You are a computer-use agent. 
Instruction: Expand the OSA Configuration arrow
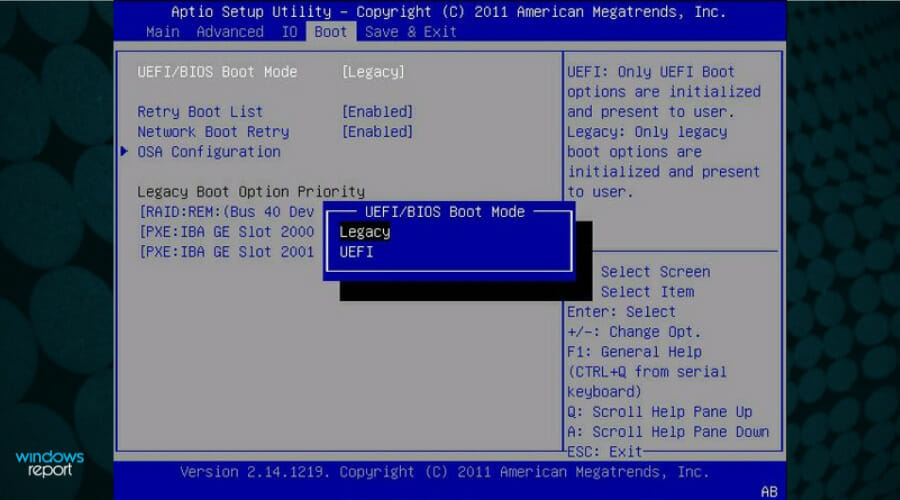point(124,152)
